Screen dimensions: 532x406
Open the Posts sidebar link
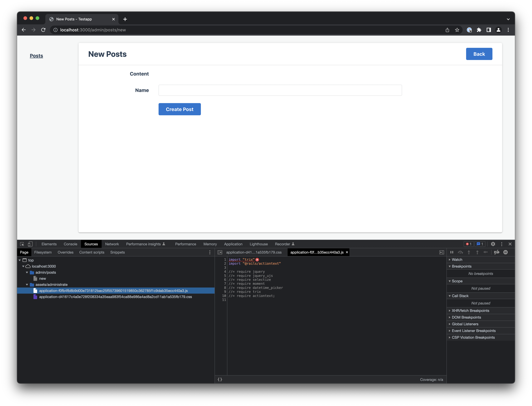click(x=37, y=56)
